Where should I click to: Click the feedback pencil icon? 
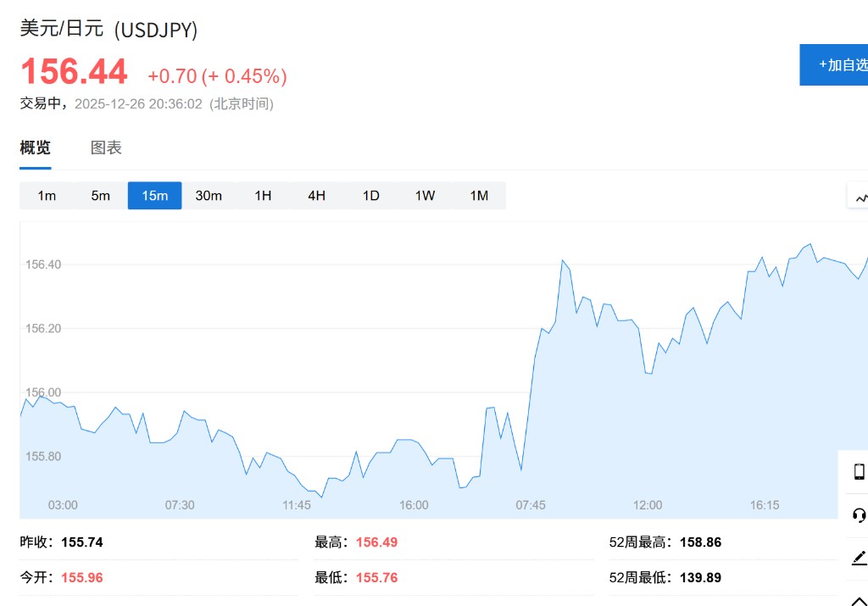coord(859,558)
